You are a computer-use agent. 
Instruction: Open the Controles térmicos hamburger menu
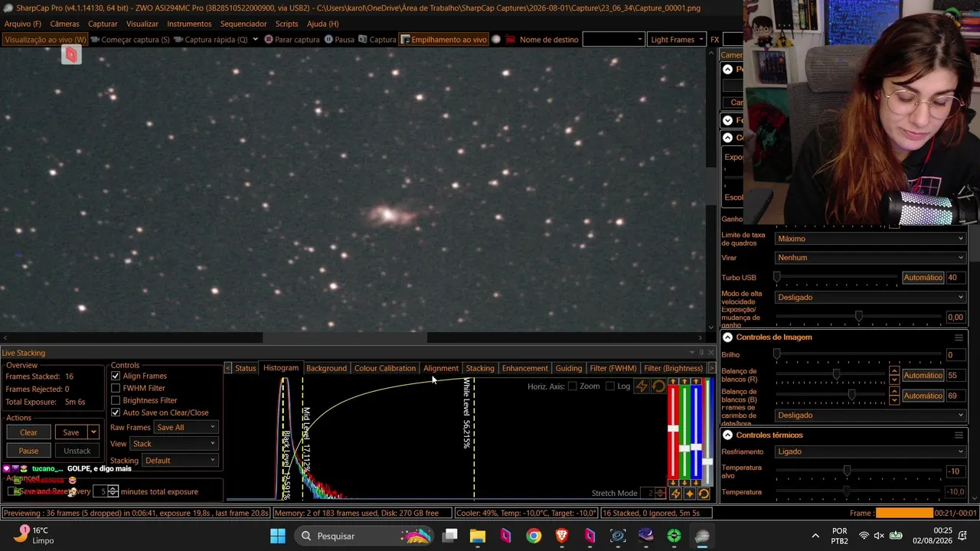click(x=959, y=435)
